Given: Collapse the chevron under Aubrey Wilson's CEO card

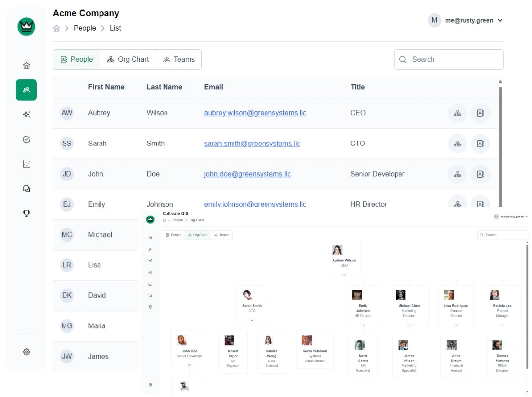Looking at the screenshot, I should [344, 274].
